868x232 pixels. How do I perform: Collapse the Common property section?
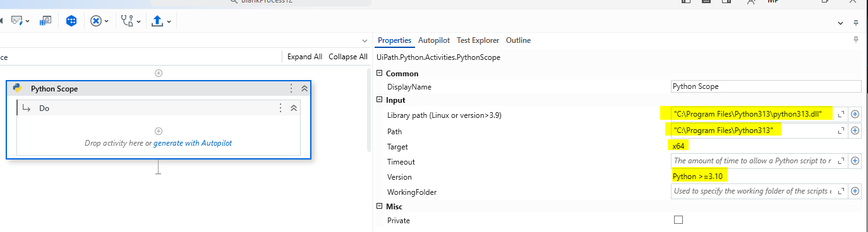(x=379, y=74)
